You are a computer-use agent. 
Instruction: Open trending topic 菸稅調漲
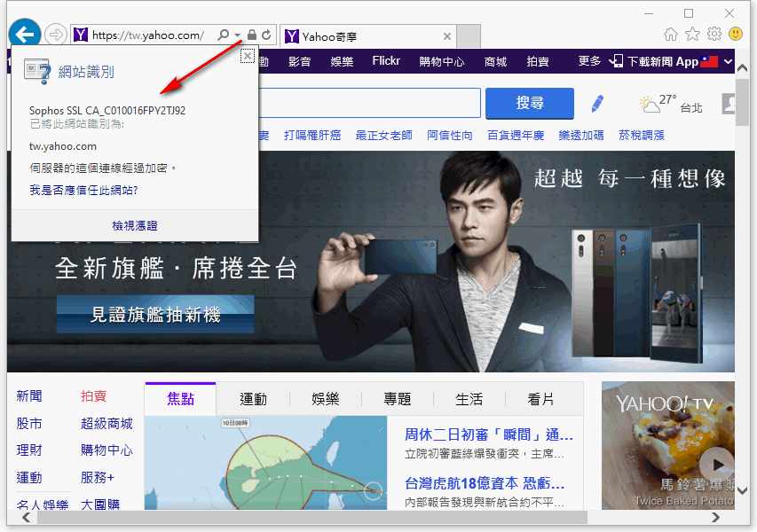click(642, 135)
